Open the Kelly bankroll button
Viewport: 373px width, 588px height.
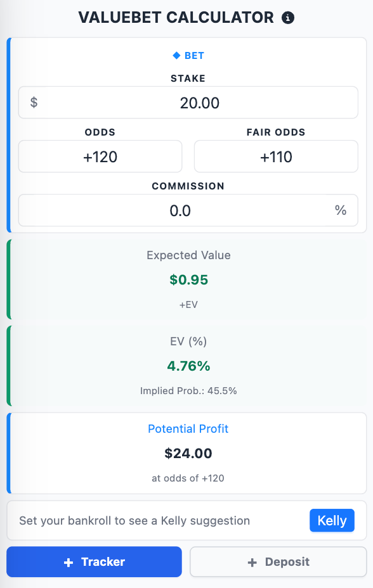click(x=332, y=520)
